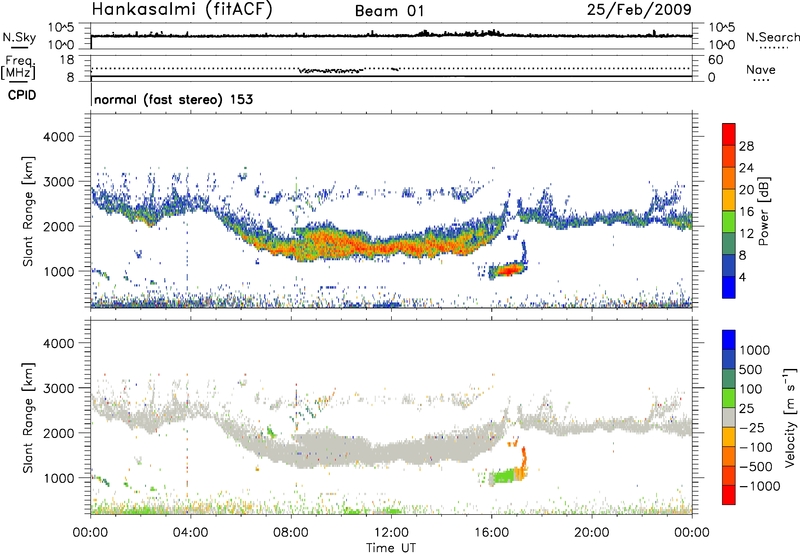Click the 'N.Sky' legend label
This screenshot has height=554, width=800.
19,37
